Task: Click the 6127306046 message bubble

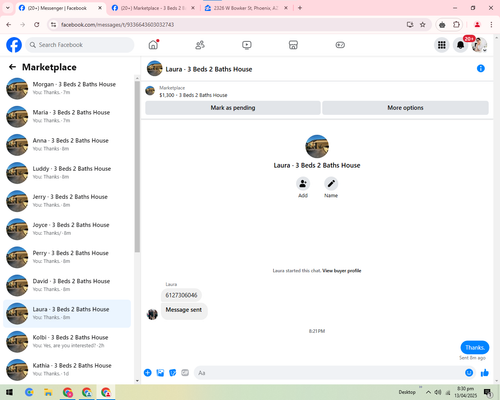Action: (181, 295)
